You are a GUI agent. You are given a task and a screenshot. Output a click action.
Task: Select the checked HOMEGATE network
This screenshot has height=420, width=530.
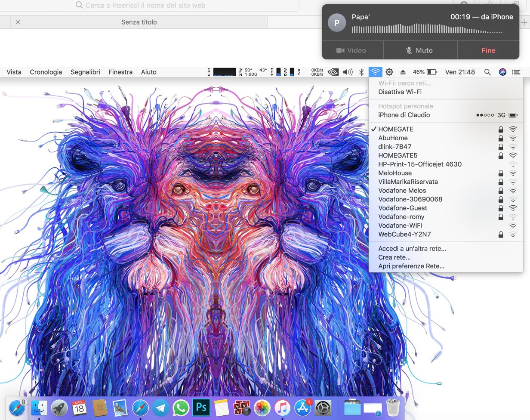coord(446,129)
